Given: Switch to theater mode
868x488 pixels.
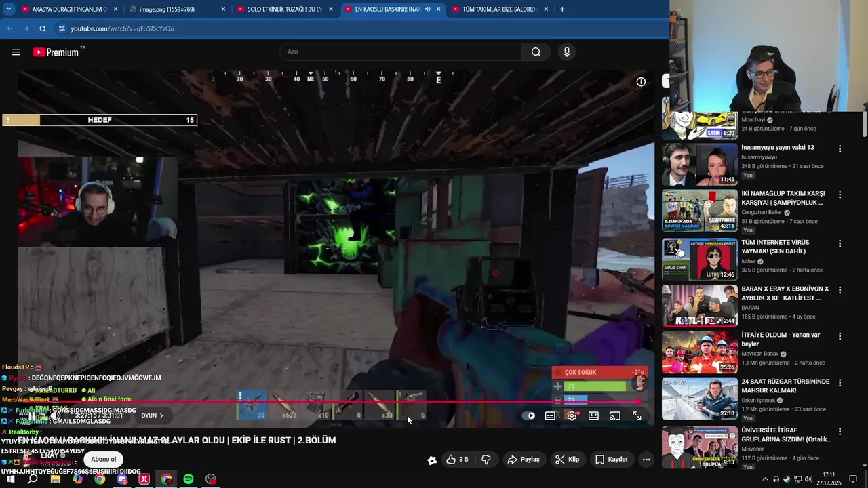Looking at the screenshot, I should [x=593, y=415].
